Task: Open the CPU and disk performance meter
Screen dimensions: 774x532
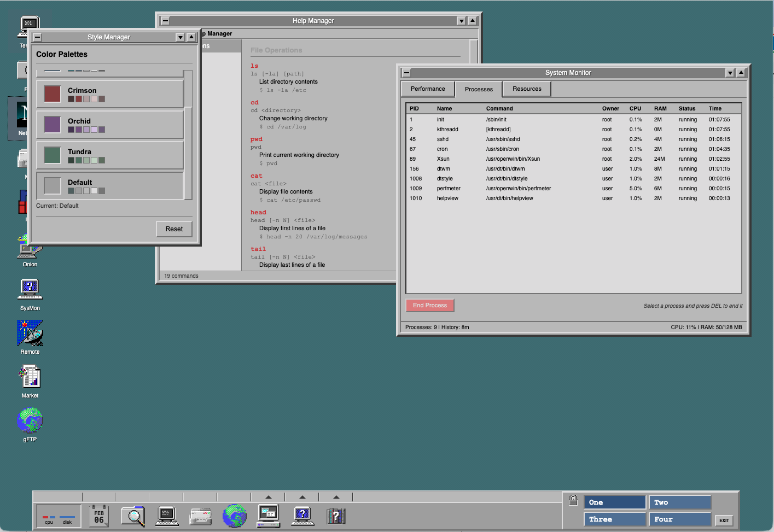Action: coord(57,516)
